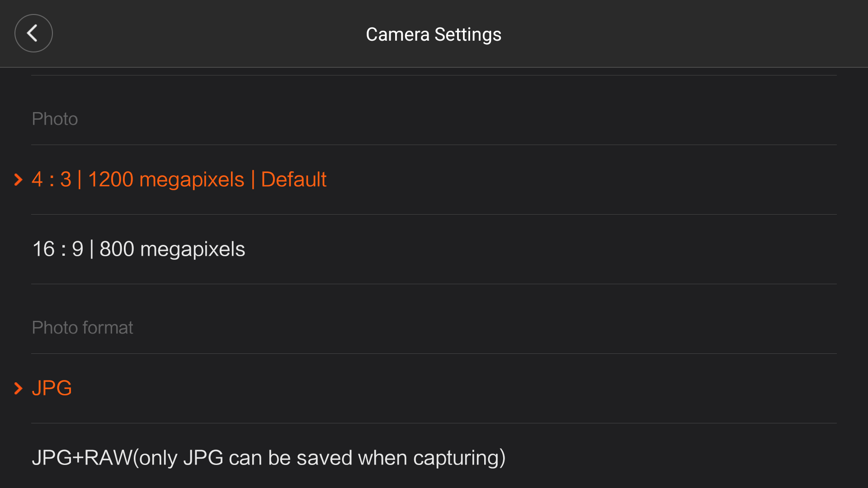Click empty area right of 16:9 row
868x488 pixels.
tap(542, 249)
